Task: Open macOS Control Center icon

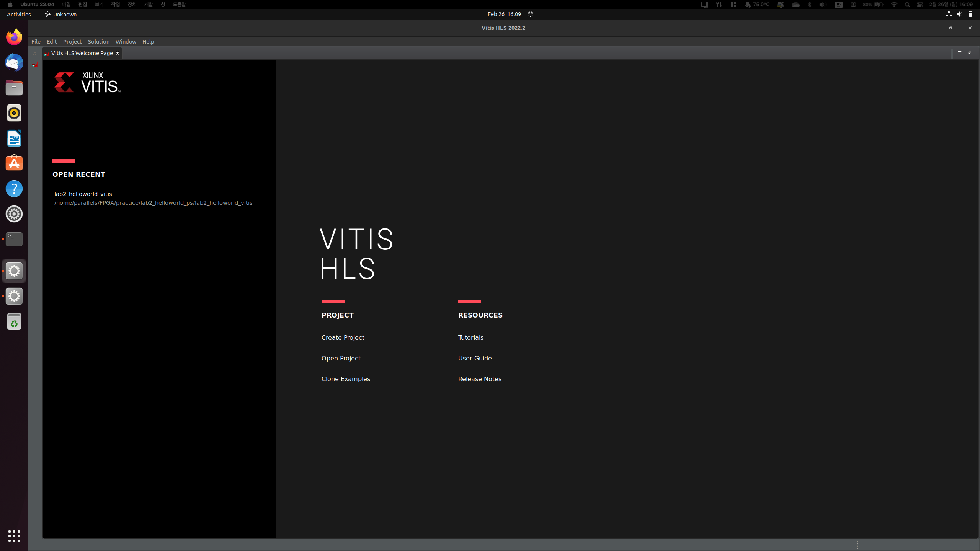Action: click(920, 5)
